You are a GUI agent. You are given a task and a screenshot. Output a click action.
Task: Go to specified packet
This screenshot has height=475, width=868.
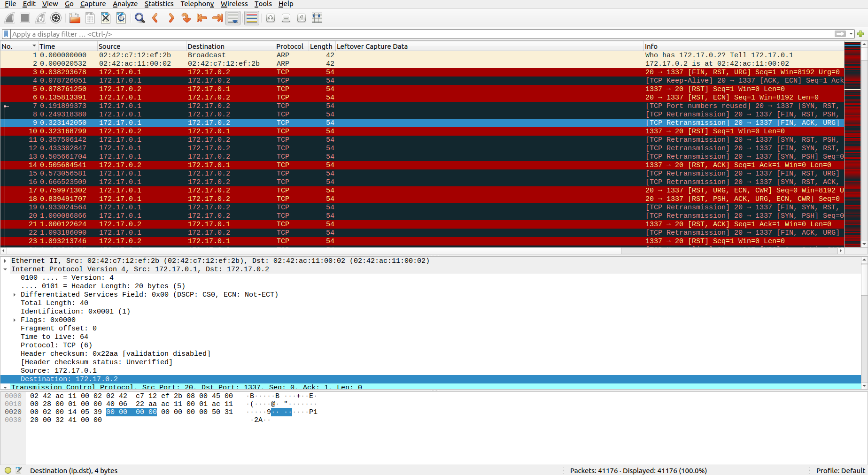[x=186, y=18]
